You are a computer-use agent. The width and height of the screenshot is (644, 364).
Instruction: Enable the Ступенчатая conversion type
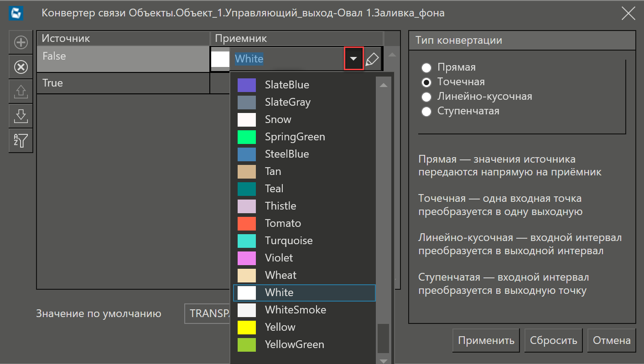click(426, 111)
